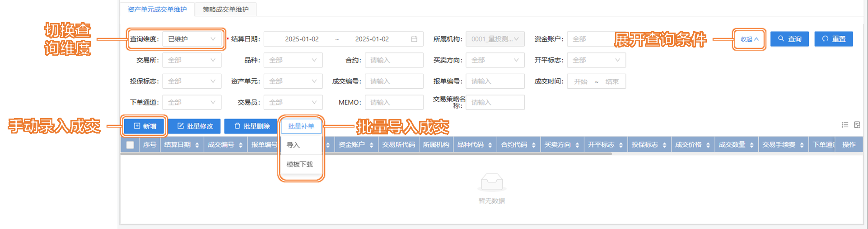Click the 序号 column header
Image resolution: width=868 pixels, height=229 pixels.
click(149, 145)
